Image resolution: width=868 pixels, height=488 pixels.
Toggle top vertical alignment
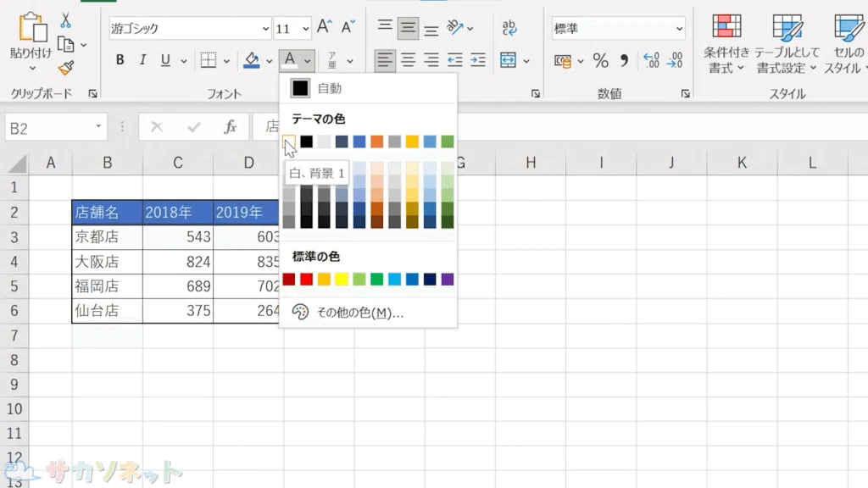coord(385,27)
